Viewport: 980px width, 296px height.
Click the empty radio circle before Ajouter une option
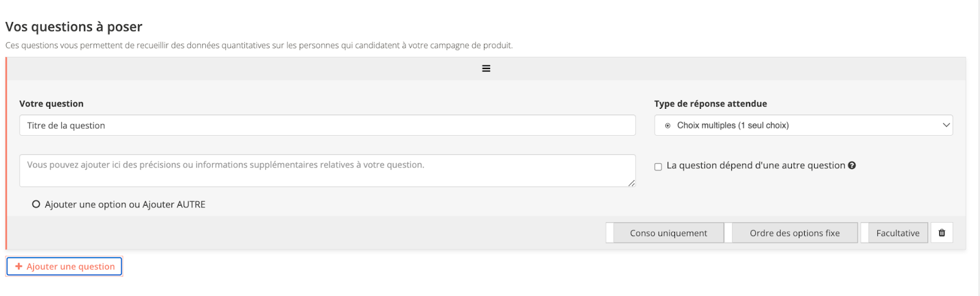[36, 204]
